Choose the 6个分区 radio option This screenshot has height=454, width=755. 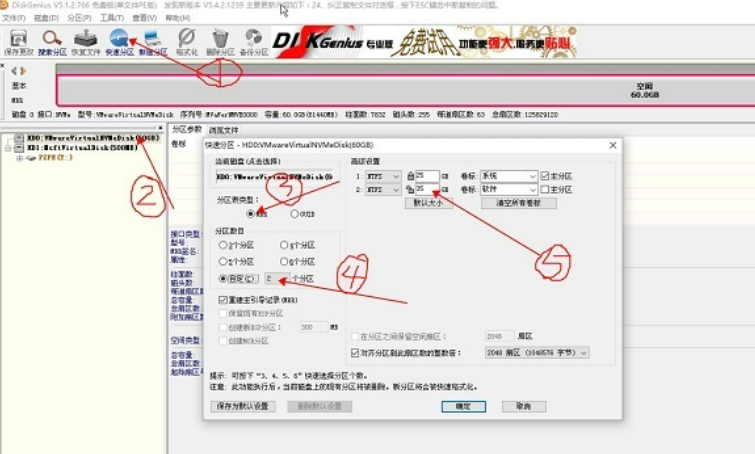[284, 261]
